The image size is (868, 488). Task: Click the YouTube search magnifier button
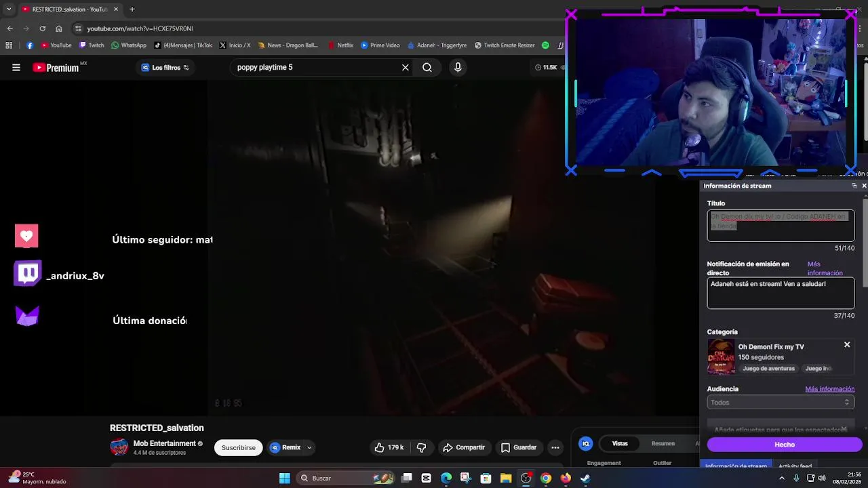point(427,67)
